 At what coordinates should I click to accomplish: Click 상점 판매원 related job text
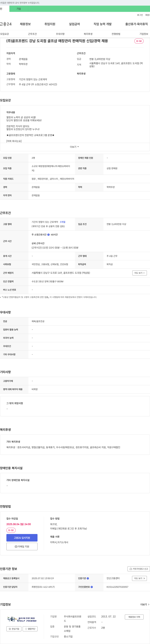point(112,168)
